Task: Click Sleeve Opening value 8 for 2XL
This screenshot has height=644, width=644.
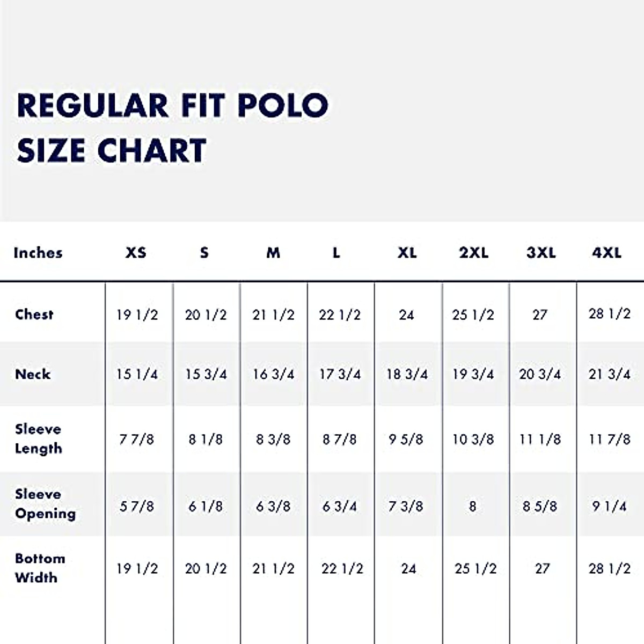Action: (472, 506)
